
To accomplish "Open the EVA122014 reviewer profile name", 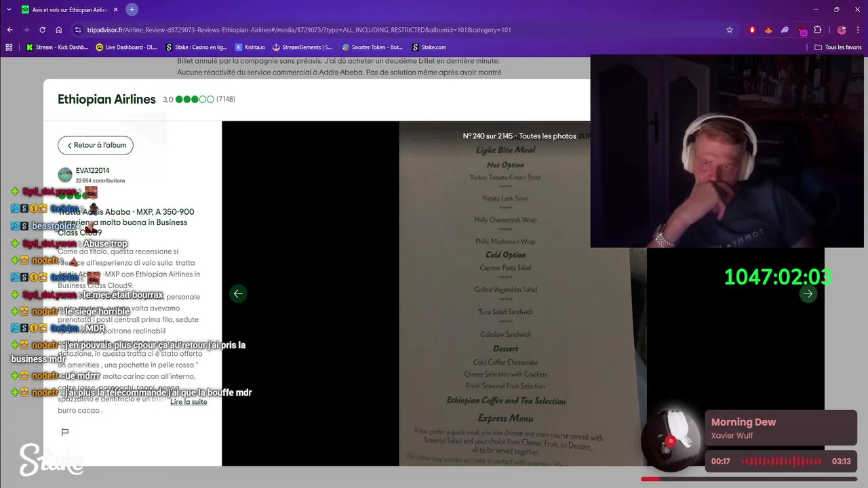I will pos(92,171).
